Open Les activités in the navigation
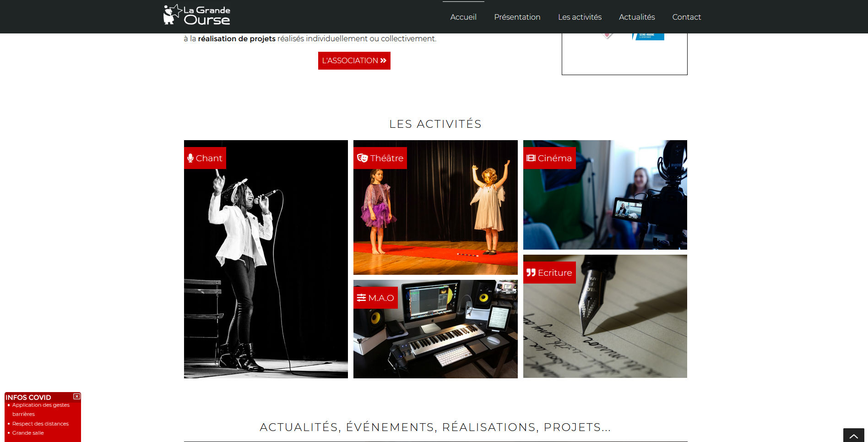Screen dimensions: 868x442 coord(579,17)
